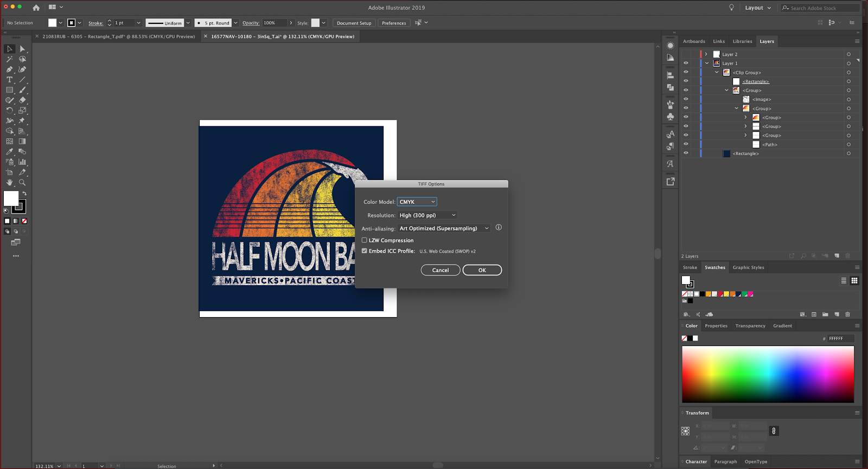Select the Shape Builder tool

click(x=9, y=131)
